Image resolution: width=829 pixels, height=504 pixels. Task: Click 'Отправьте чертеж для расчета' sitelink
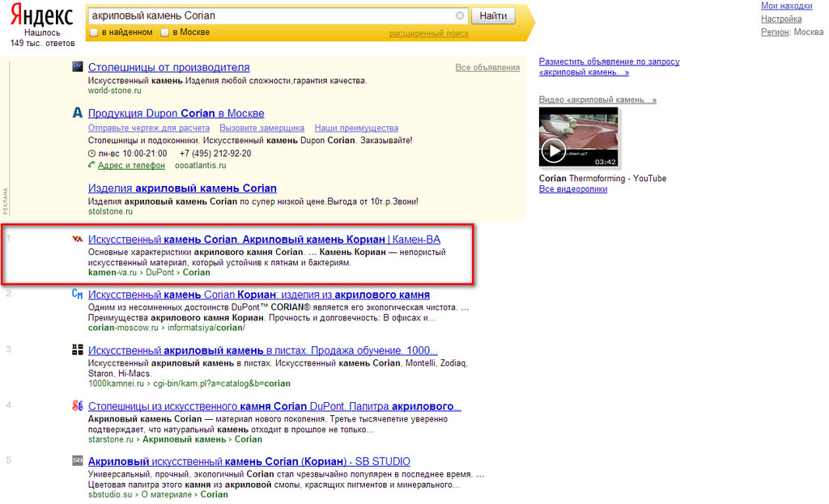click(149, 128)
